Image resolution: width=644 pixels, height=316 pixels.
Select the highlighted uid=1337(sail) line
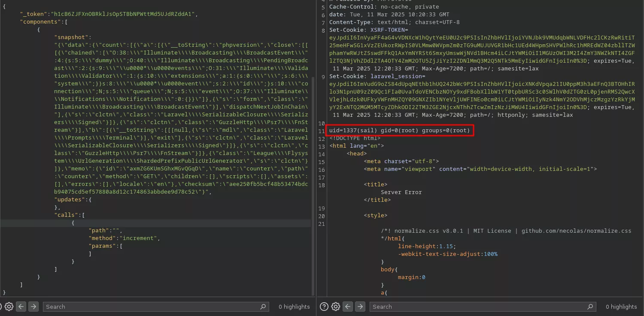pyautogui.click(x=399, y=131)
